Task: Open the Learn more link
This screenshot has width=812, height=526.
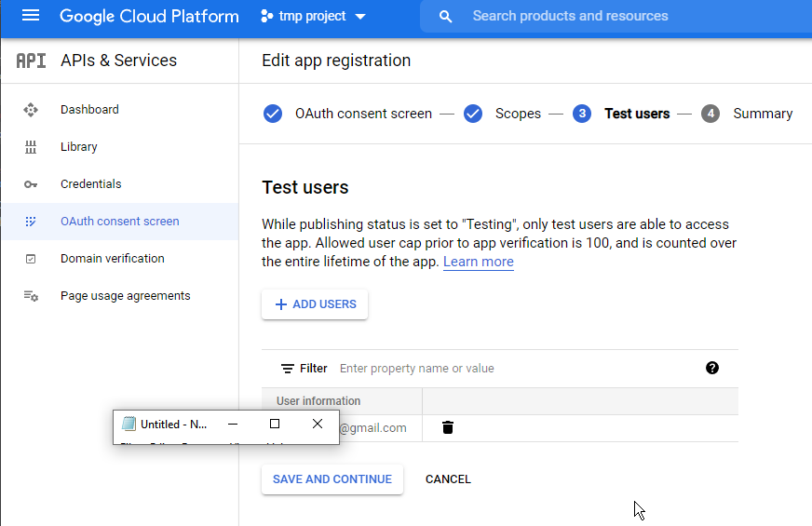Action: [478, 262]
